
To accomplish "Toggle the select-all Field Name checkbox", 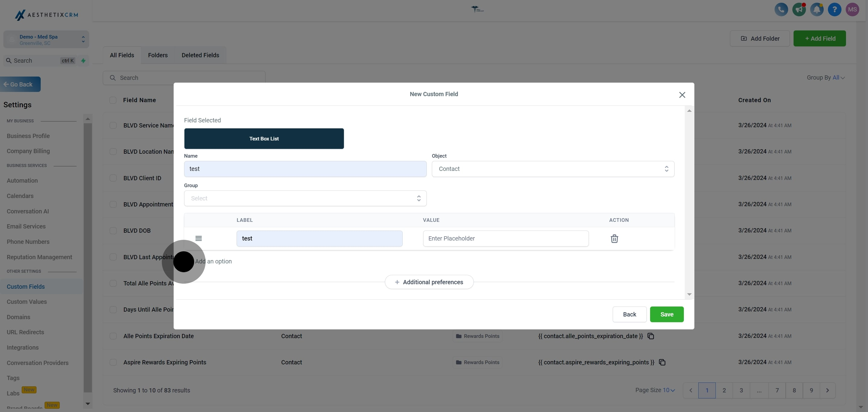I will tap(113, 100).
